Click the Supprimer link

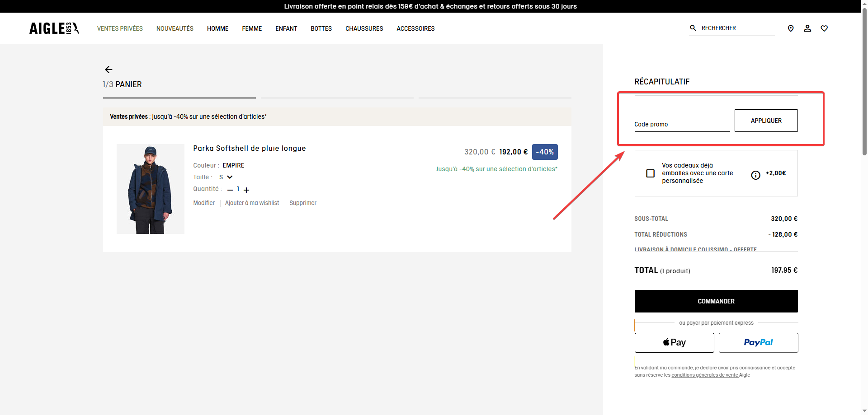pos(303,203)
